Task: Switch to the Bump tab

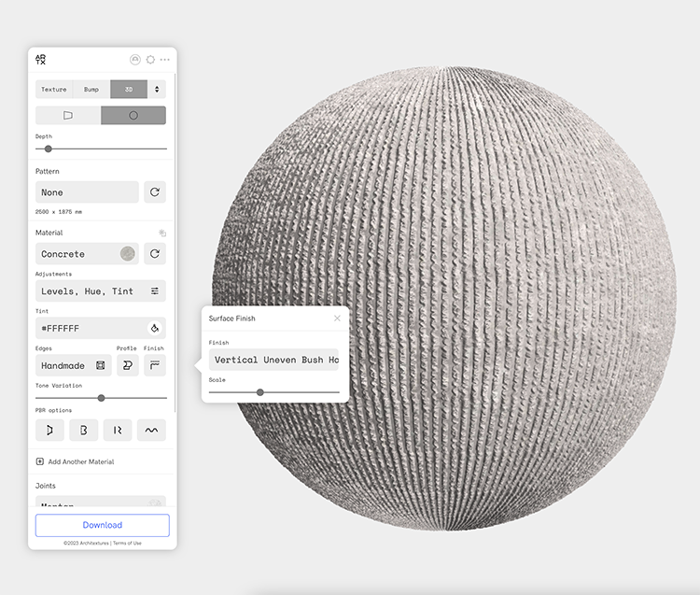Action: point(91,90)
